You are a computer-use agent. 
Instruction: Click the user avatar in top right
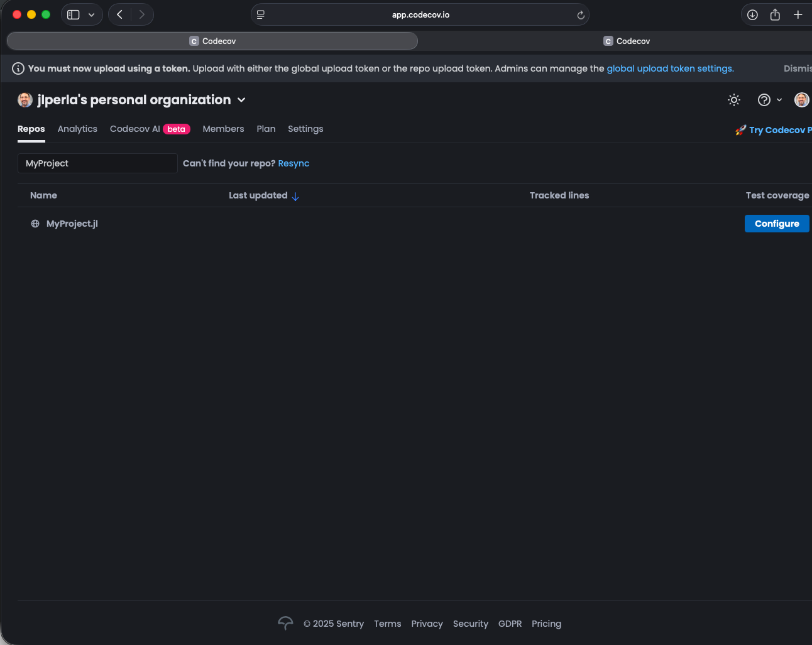[801, 100]
